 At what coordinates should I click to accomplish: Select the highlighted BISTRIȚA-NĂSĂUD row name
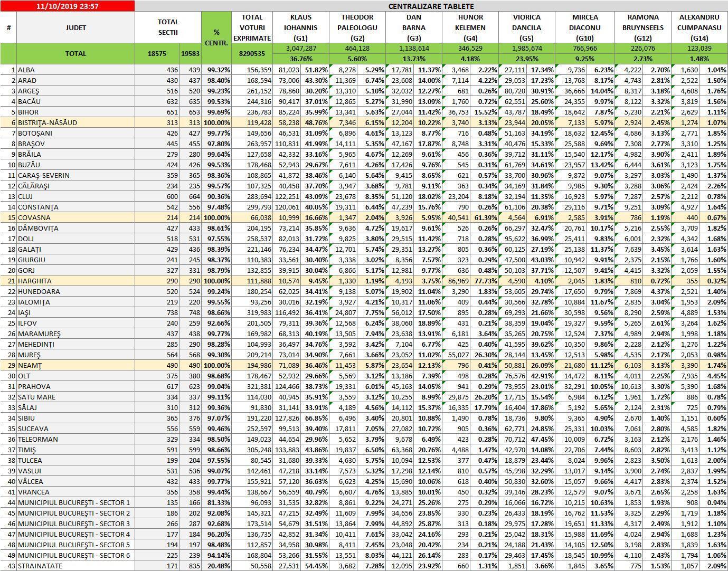tap(75, 122)
